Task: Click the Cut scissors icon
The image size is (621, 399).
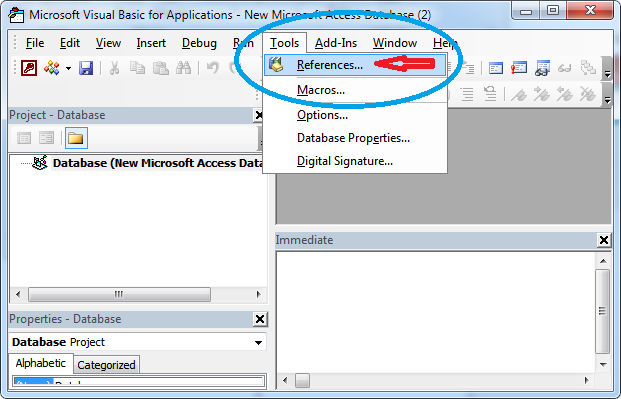Action: (x=114, y=68)
